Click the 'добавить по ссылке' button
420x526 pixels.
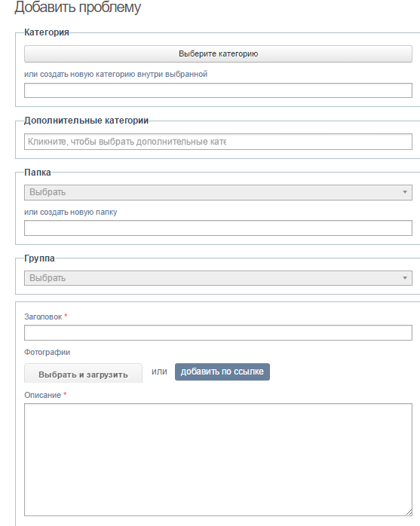[x=222, y=372]
